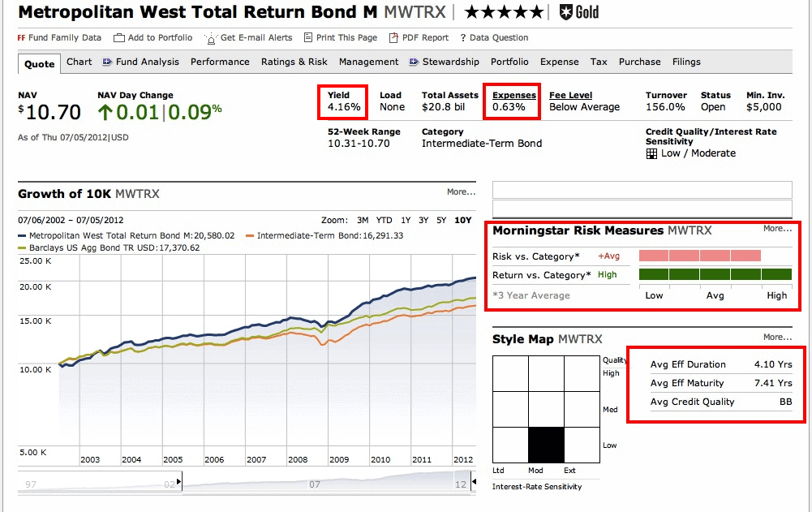This screenshot has width=812, height=512.
Task: Click the Fee Level header link
Action: tap(571, 96)
